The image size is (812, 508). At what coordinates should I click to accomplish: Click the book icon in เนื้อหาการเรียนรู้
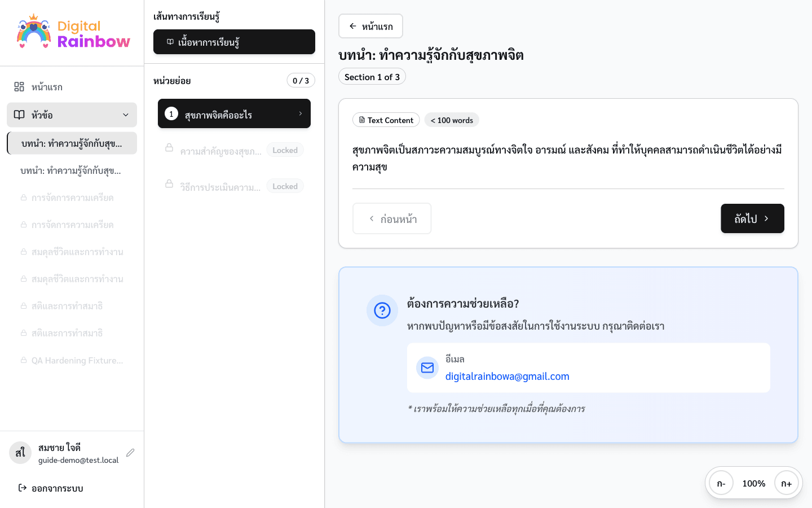(x=170, y=42)
